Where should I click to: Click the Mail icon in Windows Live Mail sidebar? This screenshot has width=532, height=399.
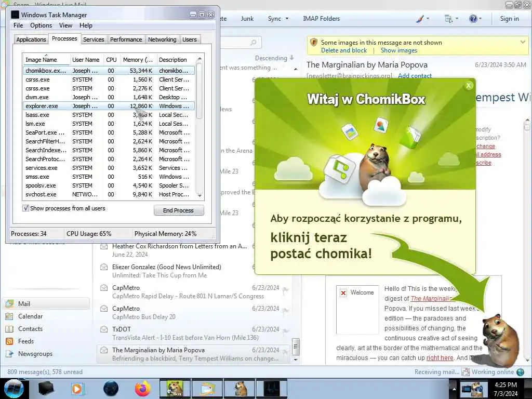coord(9,303)
